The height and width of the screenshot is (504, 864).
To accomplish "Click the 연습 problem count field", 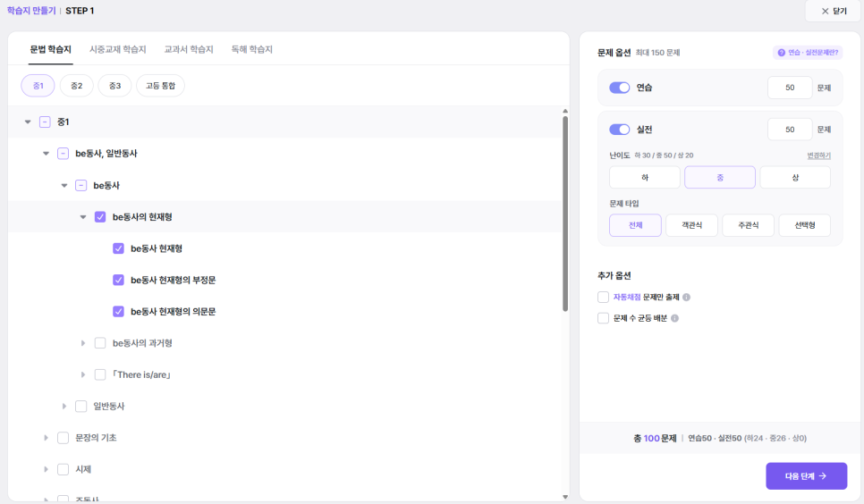I will point(790,88).
